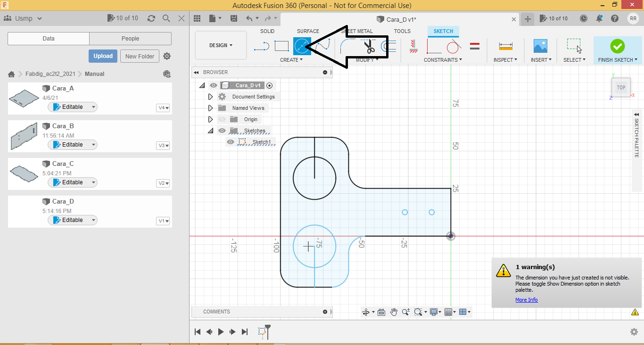Click the green Finish Sketch checkmark
This screenshot has height=345, width=644.
coord(617,46)
